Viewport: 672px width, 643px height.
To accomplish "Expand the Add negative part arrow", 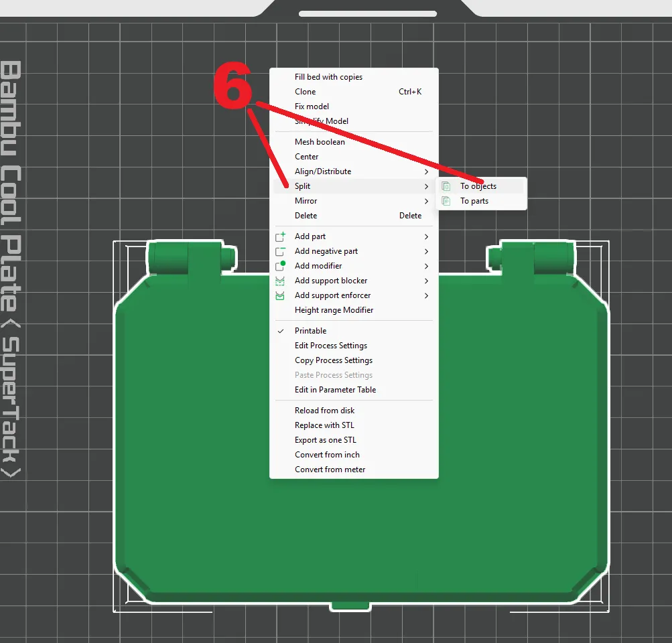I will pyautogui.click(x=426, y=251).
